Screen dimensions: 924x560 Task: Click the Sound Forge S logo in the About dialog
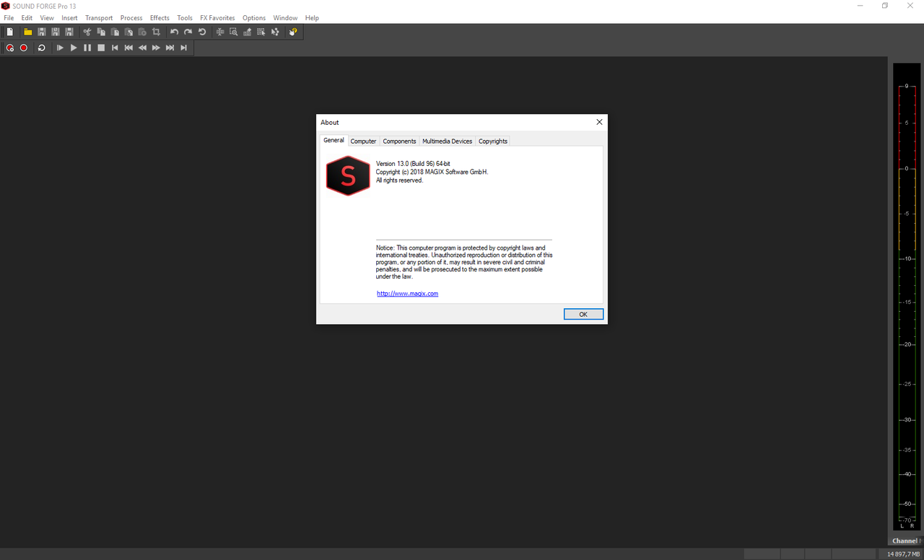pyautogui.click(x=348, y=175)
